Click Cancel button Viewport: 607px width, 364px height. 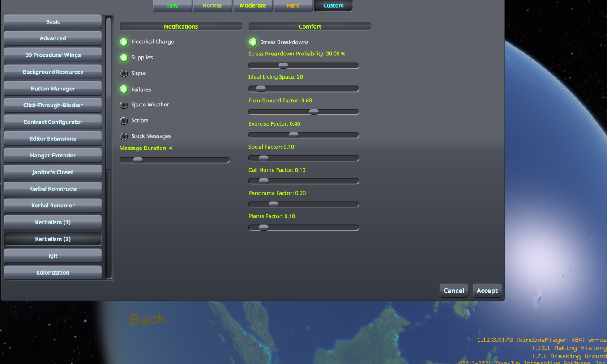(x=453, y=291)
